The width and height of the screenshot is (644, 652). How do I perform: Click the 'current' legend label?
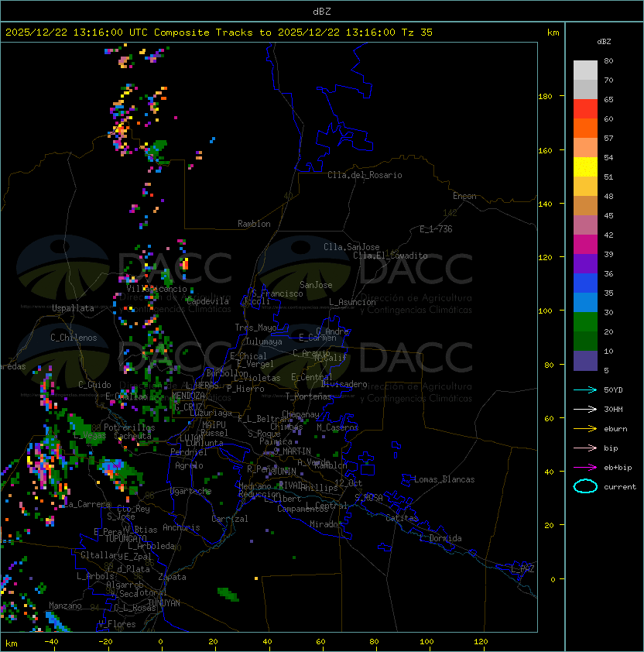point(620,487)
